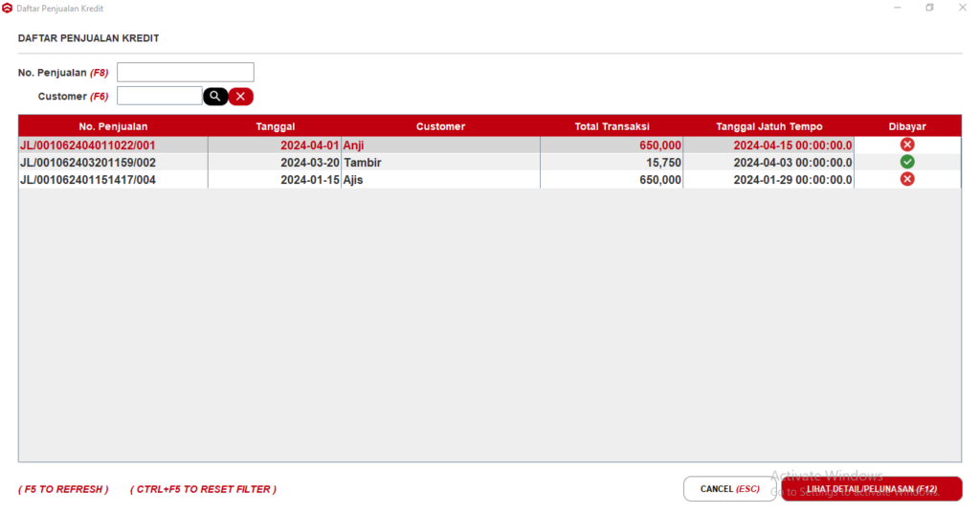Click the customer name Anji
The image size is (980, 515).
click(353, 145)
